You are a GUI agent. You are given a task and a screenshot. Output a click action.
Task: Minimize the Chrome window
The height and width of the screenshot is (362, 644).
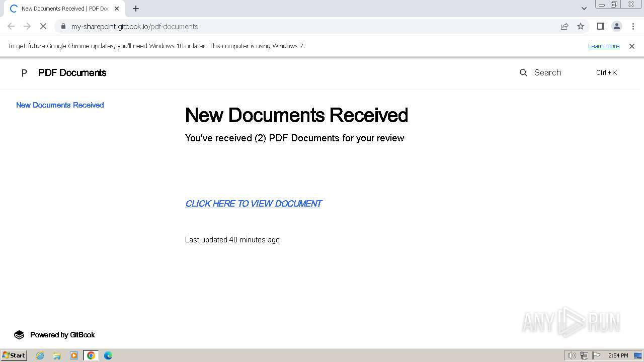click(x=602, y=5)
